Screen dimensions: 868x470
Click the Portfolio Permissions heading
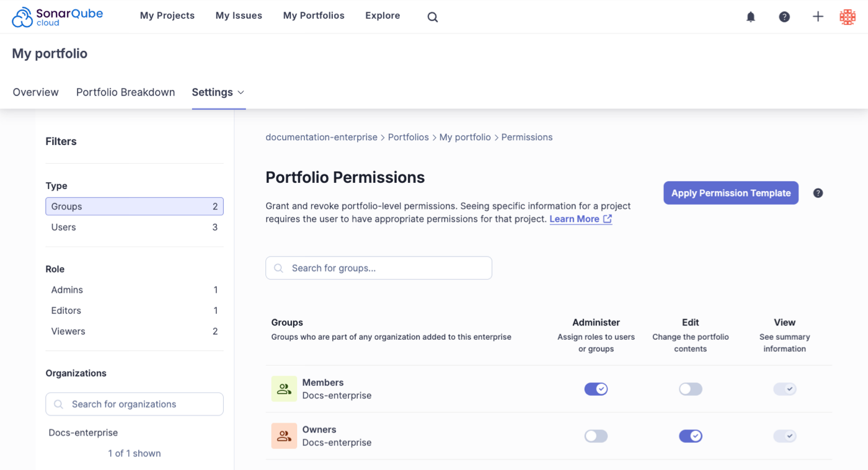click(345, 177)
